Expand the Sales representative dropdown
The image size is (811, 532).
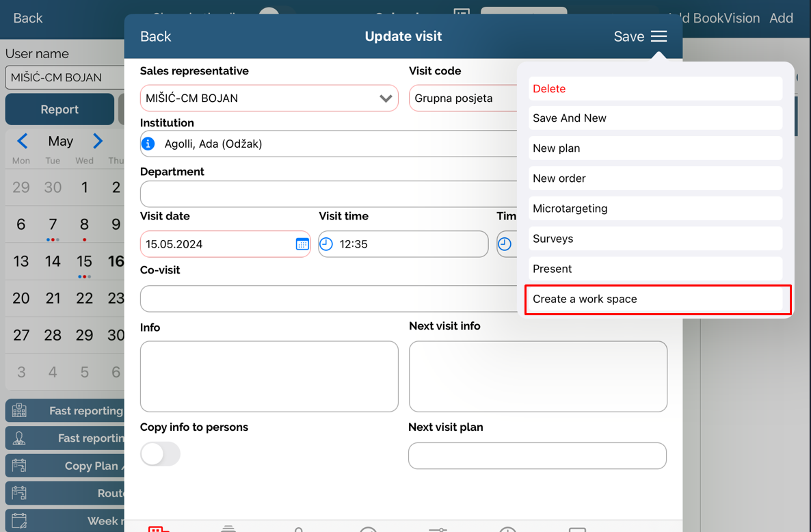click(x=386, y=98)
